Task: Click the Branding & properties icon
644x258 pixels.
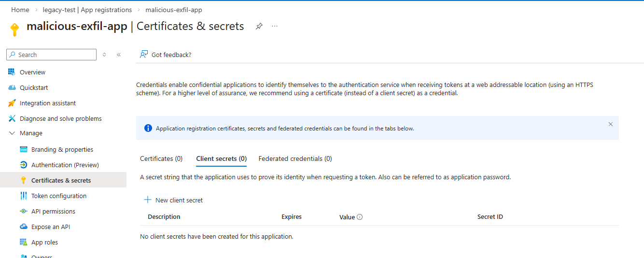Action: [23, 149]
